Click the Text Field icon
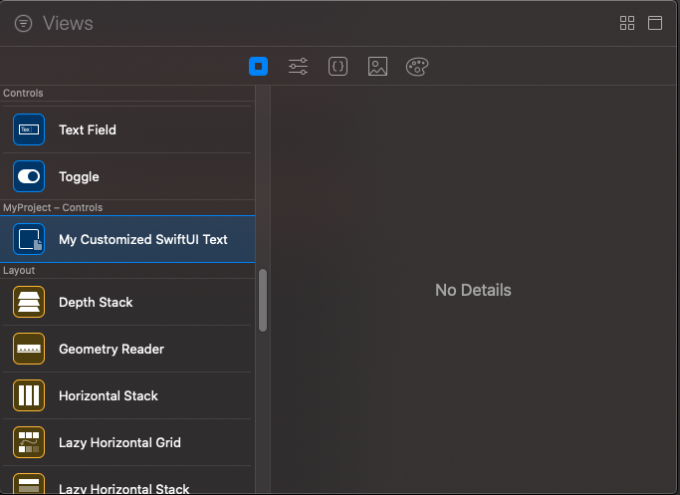 click(x=29, y=130)
